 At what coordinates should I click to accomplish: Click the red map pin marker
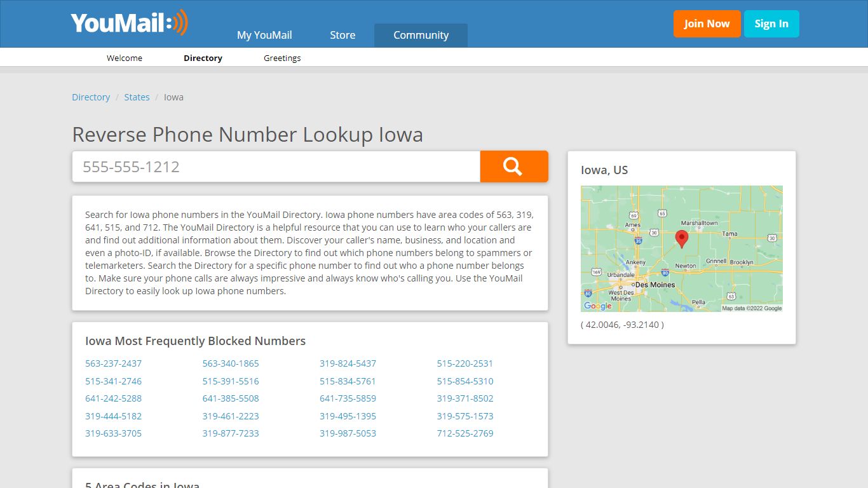pyautogui.click(x=682, y=239)
